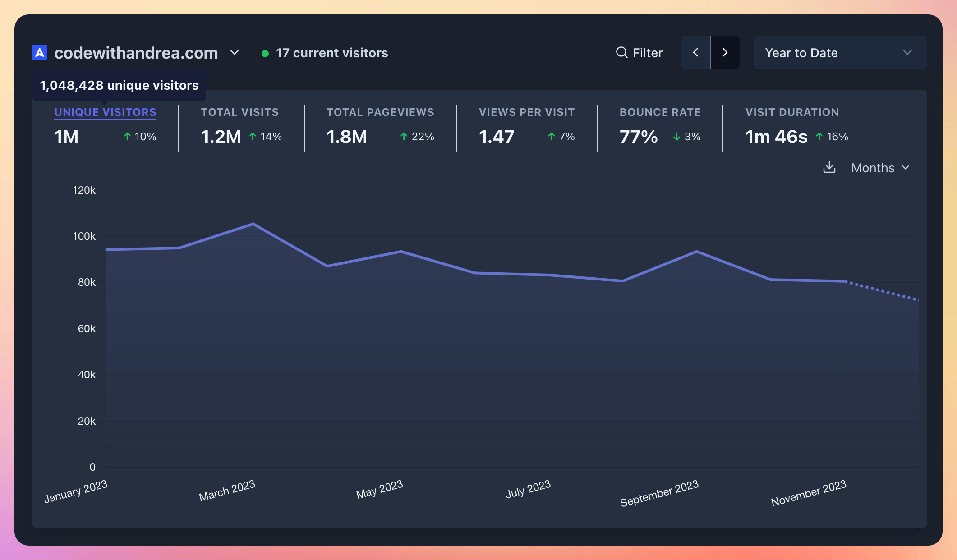Select the Unique Visitors metric tab
Screen dimensions: 957x560
coord(105,112)
